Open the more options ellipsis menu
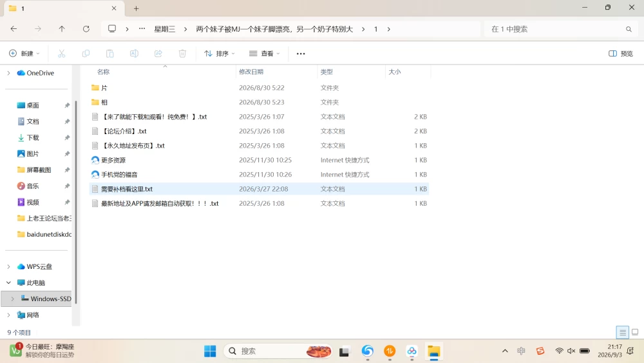 coord(301,54)
